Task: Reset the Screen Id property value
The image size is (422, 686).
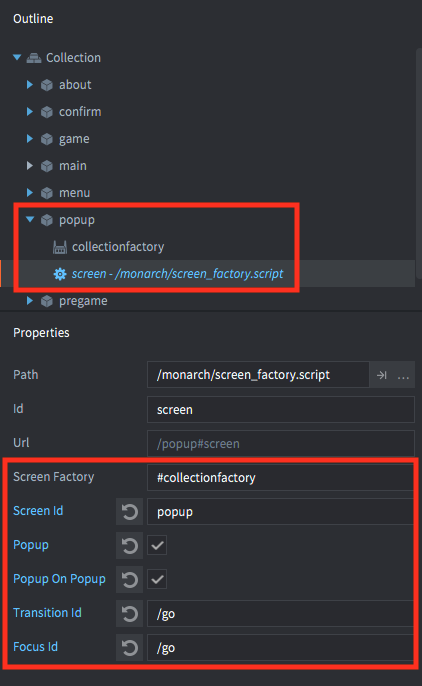Action: click(x=129, y=511)
